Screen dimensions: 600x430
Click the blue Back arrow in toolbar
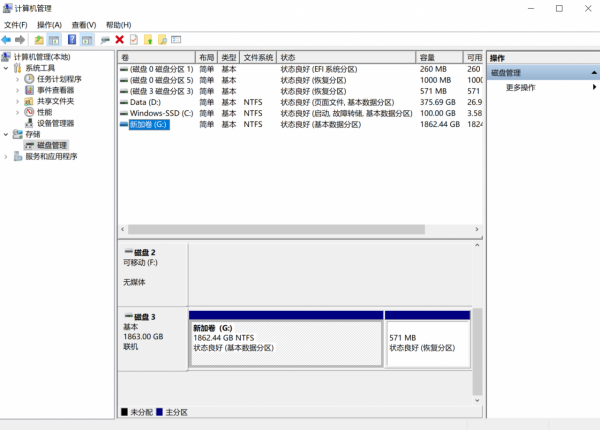(6, 39)
